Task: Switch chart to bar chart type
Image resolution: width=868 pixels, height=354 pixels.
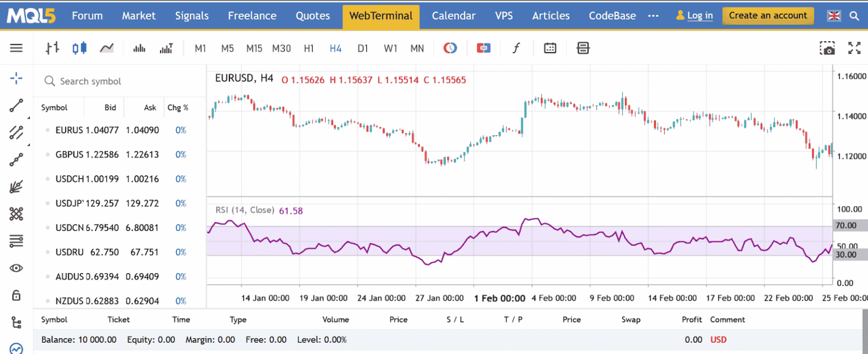Action: click(x=52, y=48)
